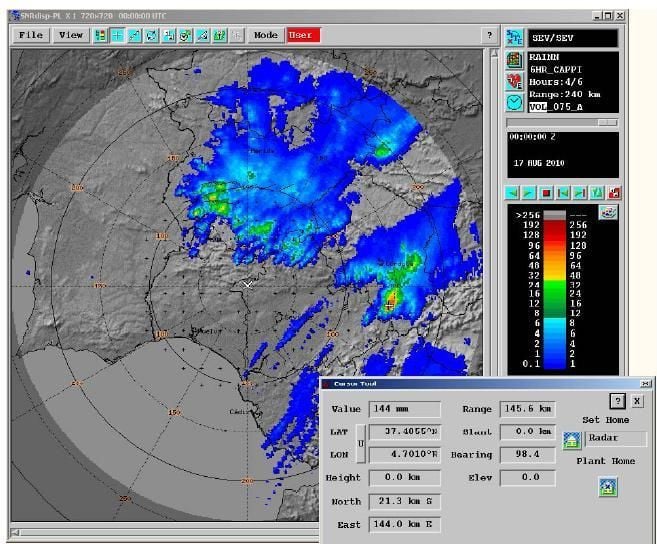
Task: Click the 17 AUG 2010 date display
Action: pyautogui.click(x=539, y=163)
